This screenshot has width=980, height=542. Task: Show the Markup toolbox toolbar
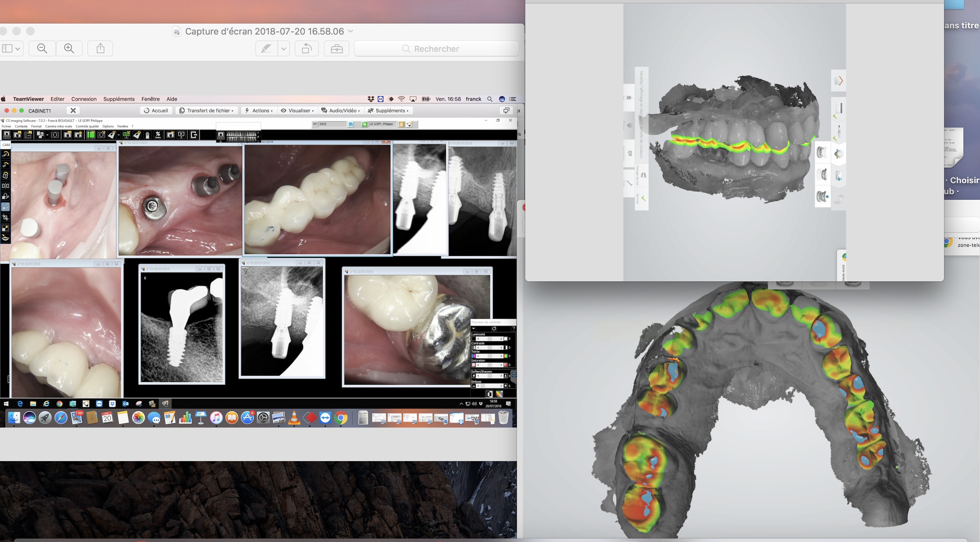(x=336, y=49)
